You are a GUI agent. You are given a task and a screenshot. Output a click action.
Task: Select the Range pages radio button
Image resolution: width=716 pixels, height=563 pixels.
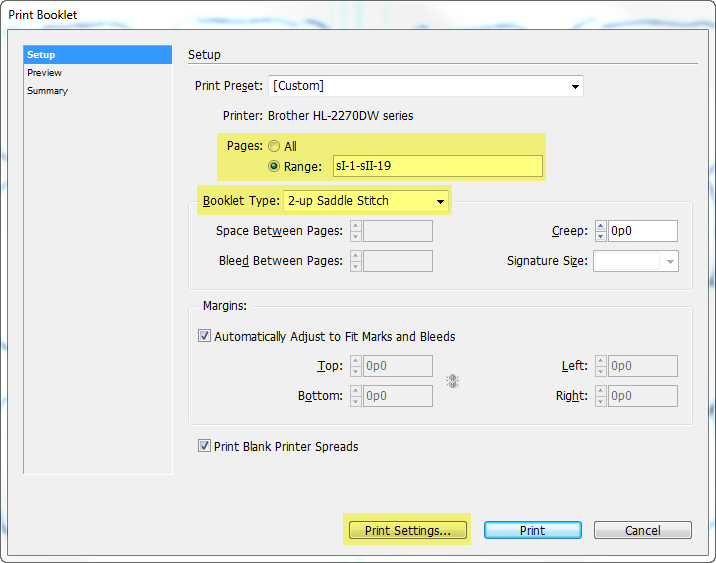coord(274,166)
